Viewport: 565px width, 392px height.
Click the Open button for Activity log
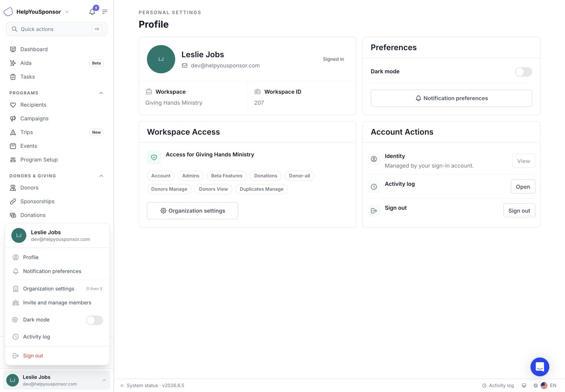coord(523,187)
